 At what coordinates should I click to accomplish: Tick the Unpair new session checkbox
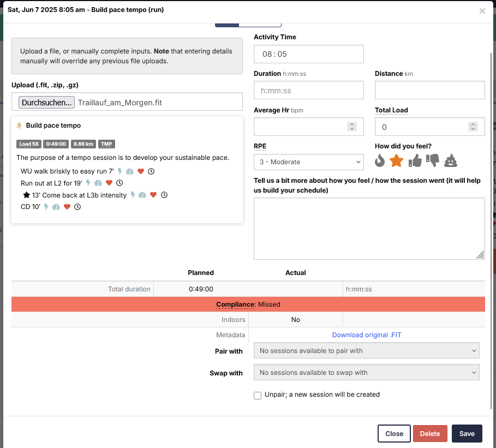tap(258, 396)
